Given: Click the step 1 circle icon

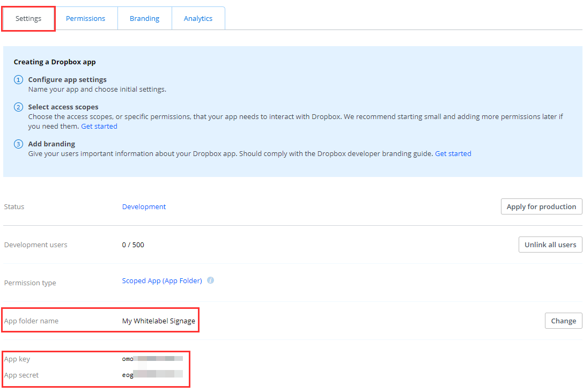Looking at the screenshot, I should [19, 80].
